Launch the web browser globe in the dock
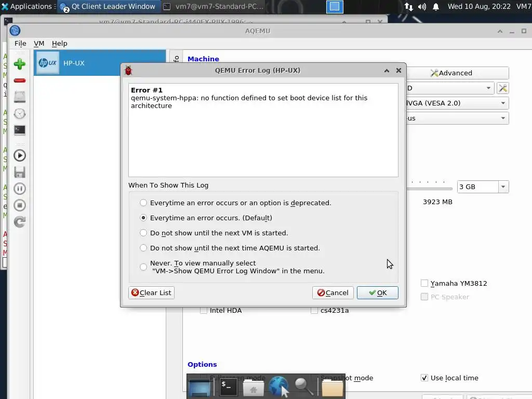This screenshot has width=532, height=399. click(279, 387)
